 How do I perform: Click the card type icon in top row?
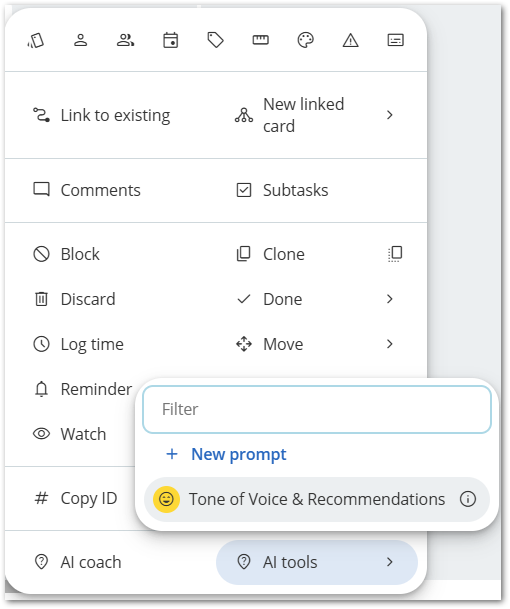36,40
